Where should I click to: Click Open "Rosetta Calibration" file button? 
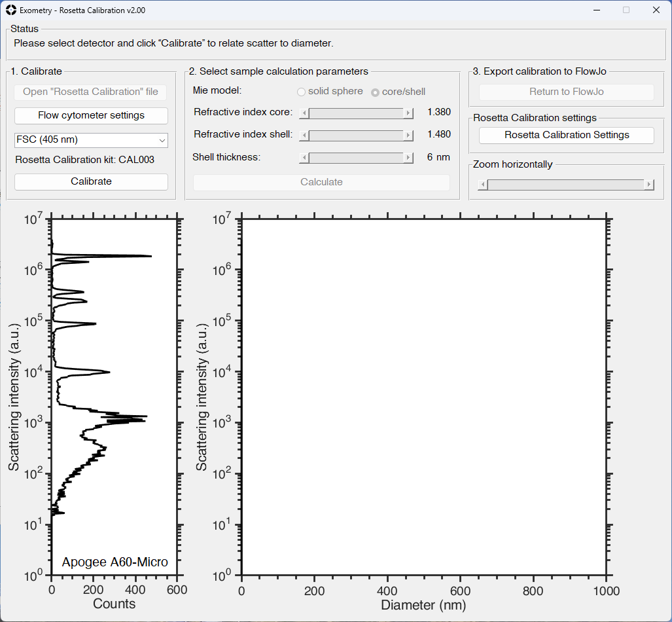click(x=90, y=92)
